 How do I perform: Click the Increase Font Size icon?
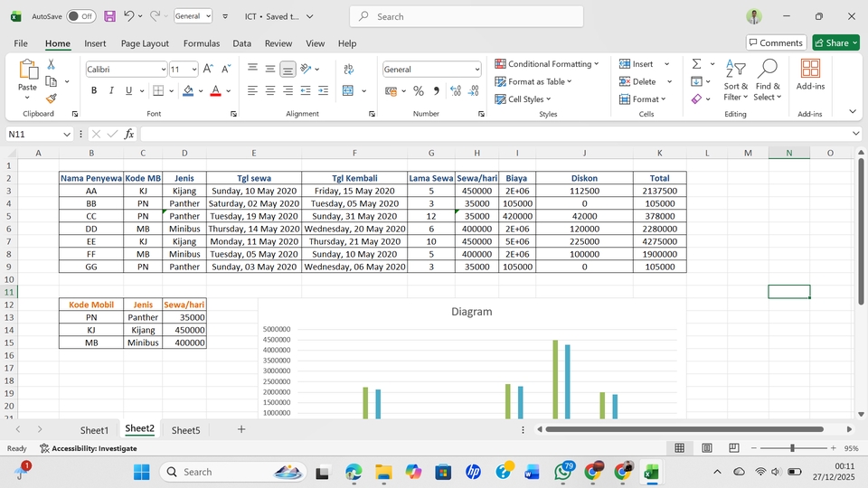[x=207, y=69]
